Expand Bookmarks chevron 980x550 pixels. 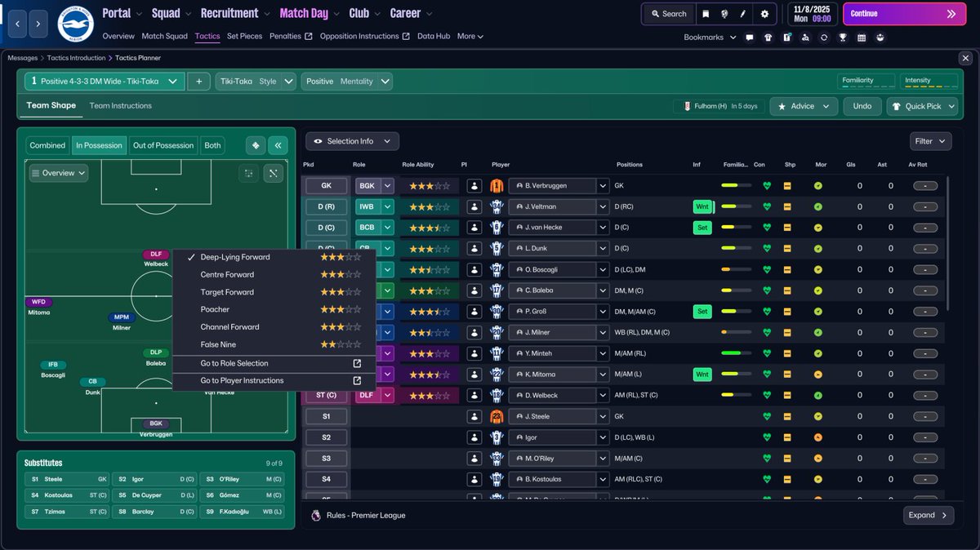point(733,38)
